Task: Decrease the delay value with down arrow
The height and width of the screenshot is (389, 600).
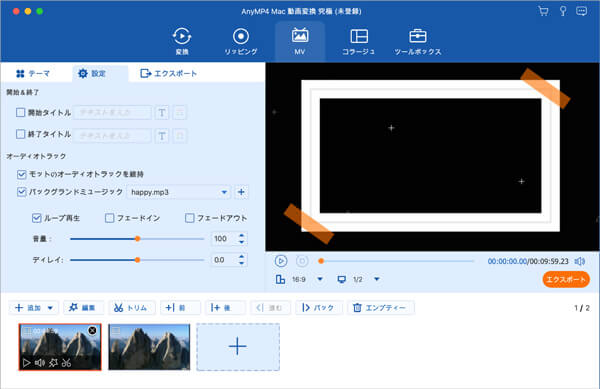Action: click(x=241, y=263)
